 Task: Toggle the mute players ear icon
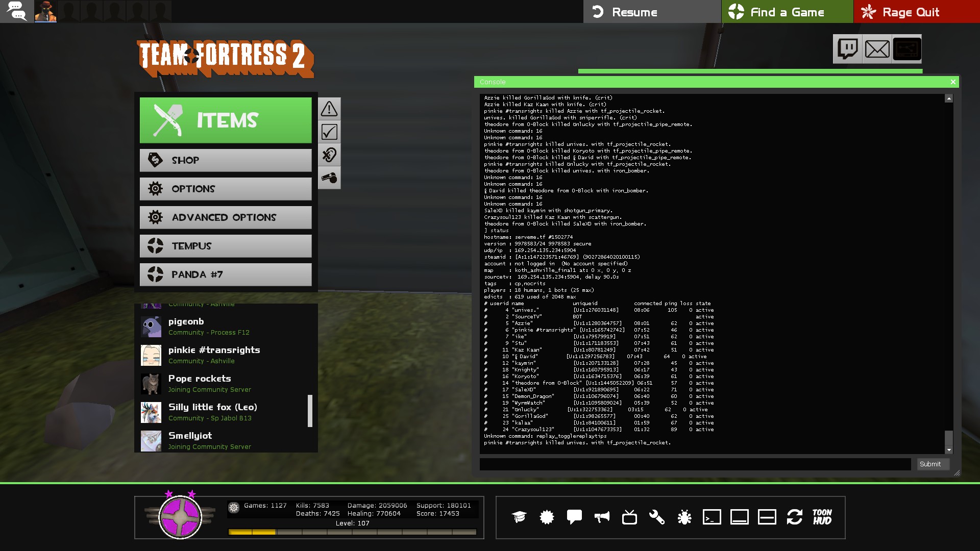click(329, 155)
